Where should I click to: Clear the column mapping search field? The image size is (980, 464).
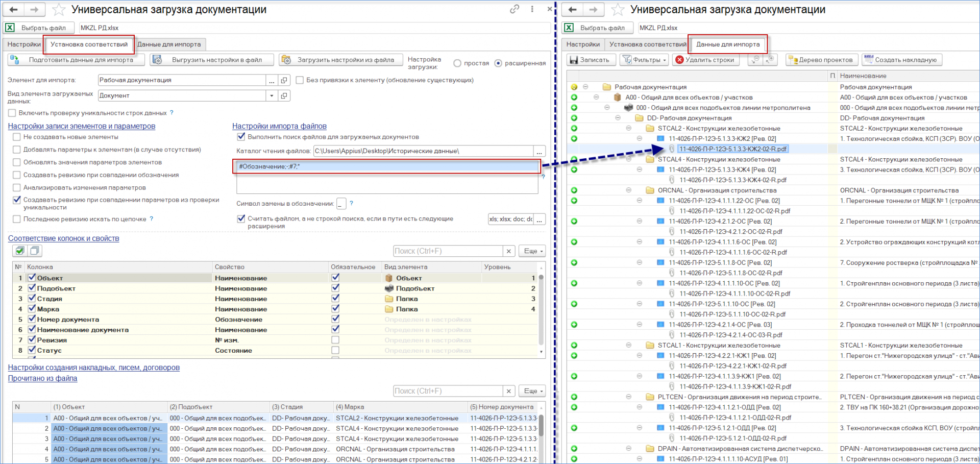point(508,251)
